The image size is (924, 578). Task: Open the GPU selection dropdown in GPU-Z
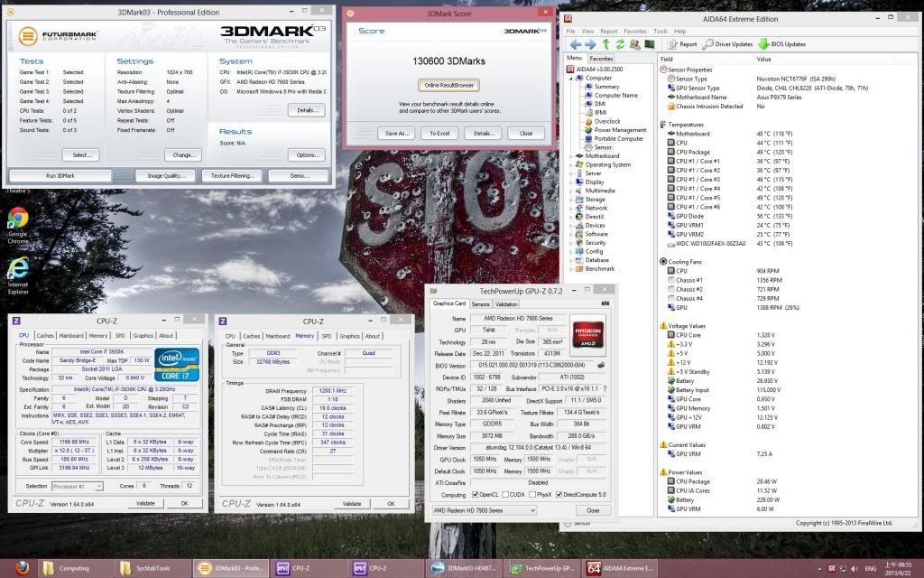[x=484, y=510]
